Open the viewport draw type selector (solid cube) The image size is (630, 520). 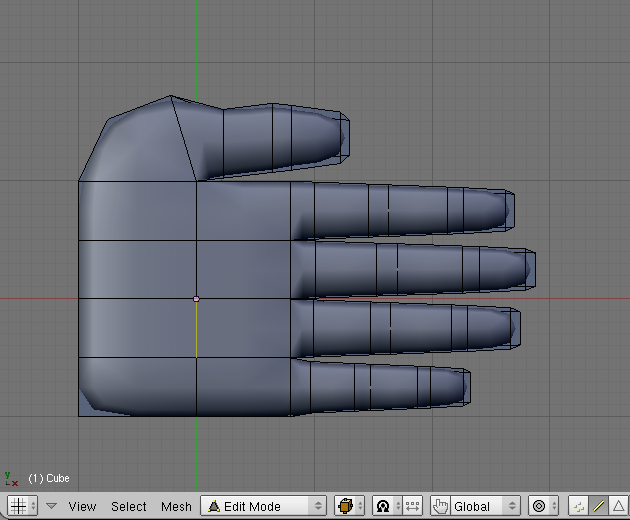click(349, 506)
